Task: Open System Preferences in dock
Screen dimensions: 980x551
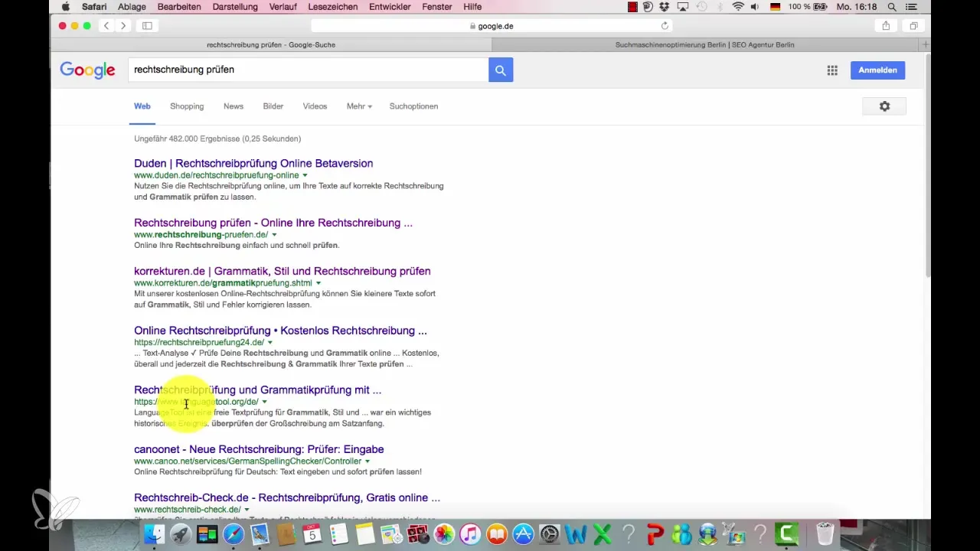Action: pyautogui.click(x=550, y=533)
